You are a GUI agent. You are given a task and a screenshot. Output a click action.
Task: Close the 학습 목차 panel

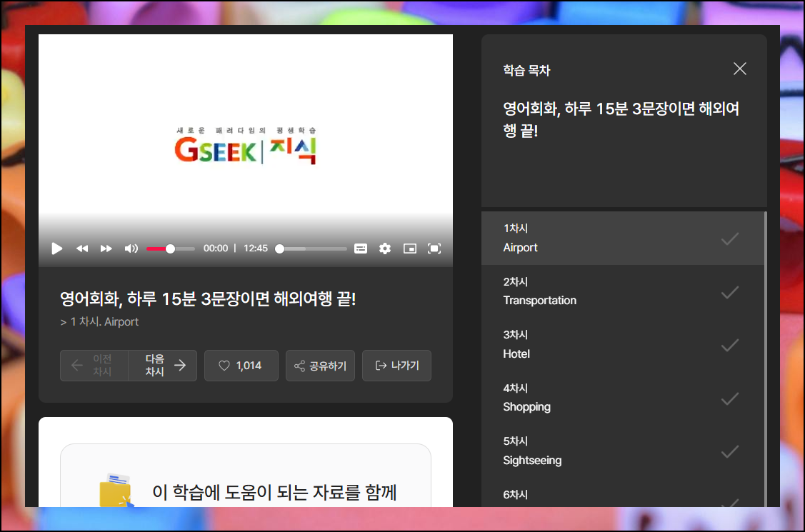click(740, 69)
